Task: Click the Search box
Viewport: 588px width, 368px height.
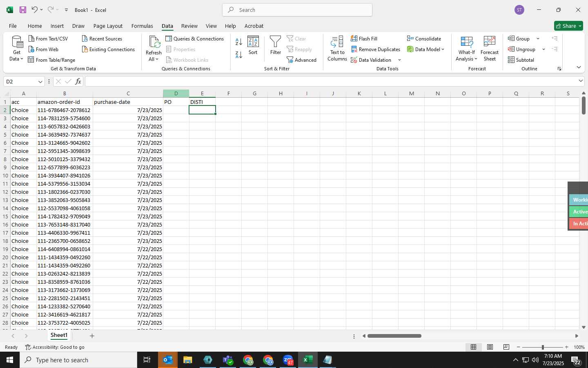Action: pos(297,10)
